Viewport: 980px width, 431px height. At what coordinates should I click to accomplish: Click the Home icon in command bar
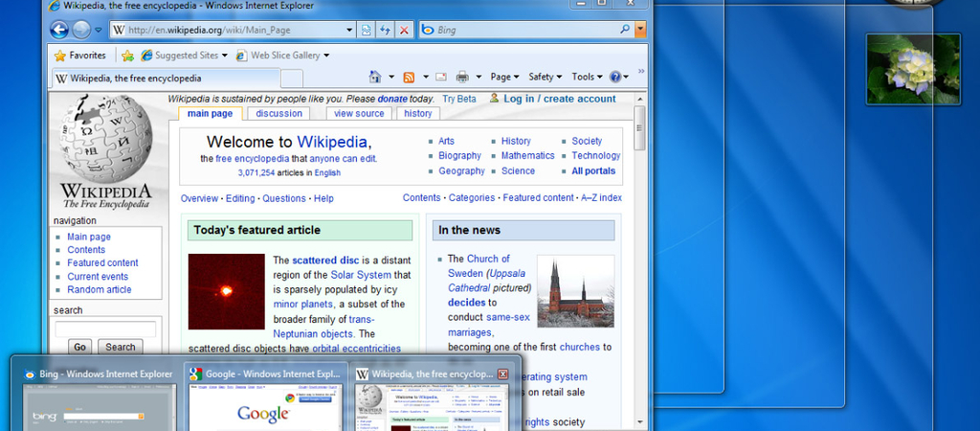[375, 77]
